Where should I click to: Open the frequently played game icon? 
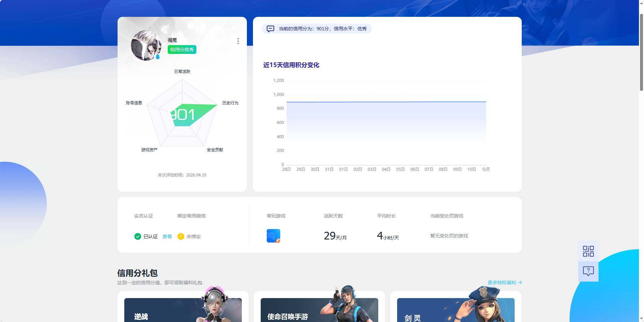(x=273, y=236)
